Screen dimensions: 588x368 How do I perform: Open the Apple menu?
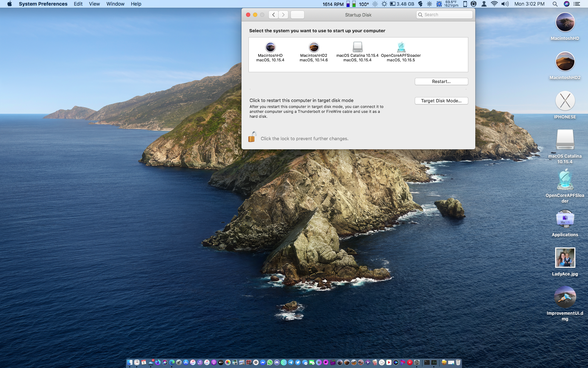pyautogui.click(x=9, y=4)
